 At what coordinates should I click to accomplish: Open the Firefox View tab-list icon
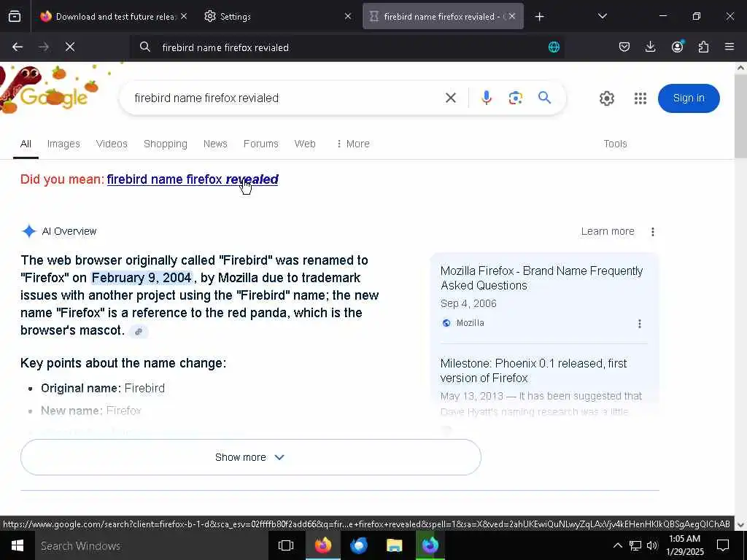point(15,16)
